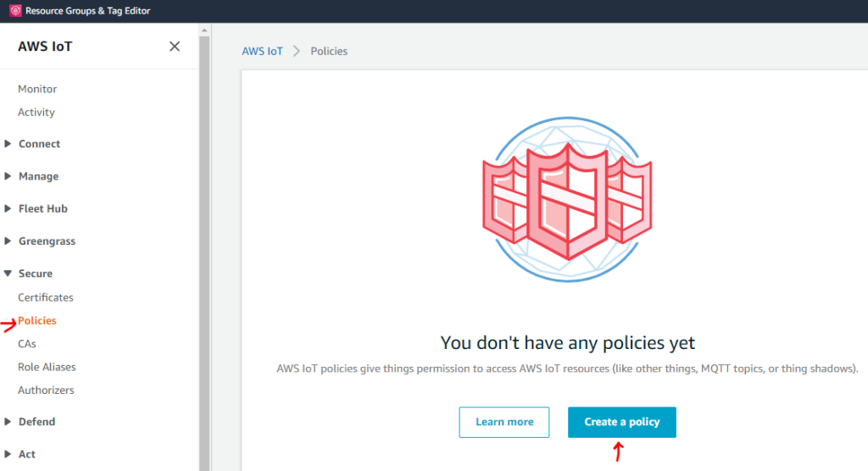Go to Certificates under Secure

point(46,297)
